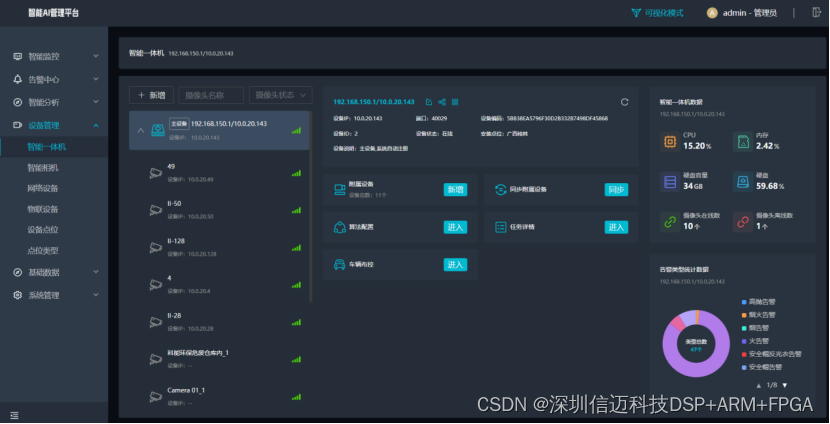The width and height of the screenshot is (830, 424).
Task: Click the logout icon in top-right corner
Action: pos(817,13)
